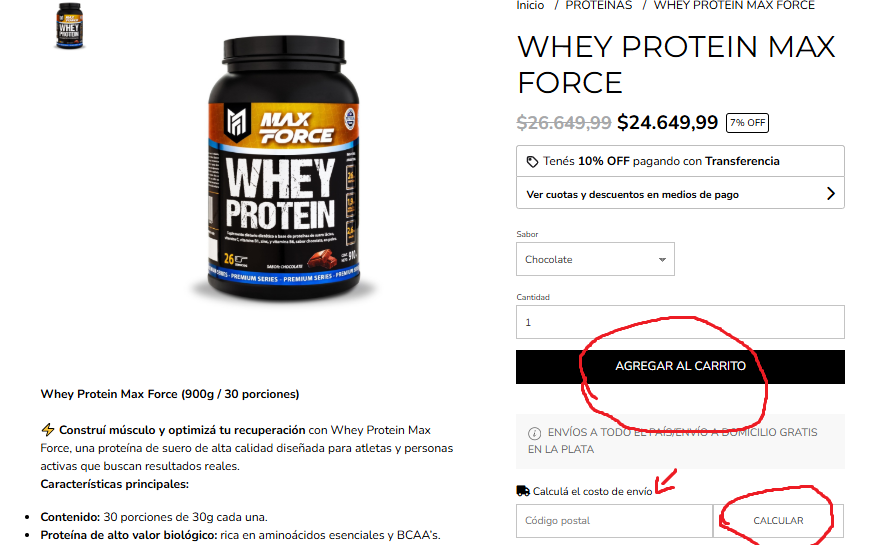Image resolution: width=879 pixels, height=545 pixels.
Task: Click the dropdown arrow of Sabor selector
Action: (662, 260)
